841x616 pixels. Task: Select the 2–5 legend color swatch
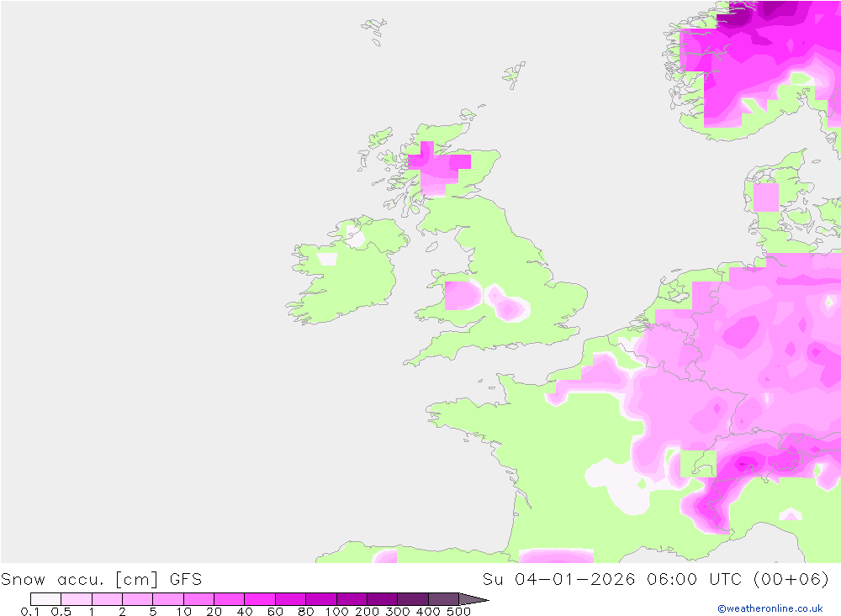click(137, 599)
